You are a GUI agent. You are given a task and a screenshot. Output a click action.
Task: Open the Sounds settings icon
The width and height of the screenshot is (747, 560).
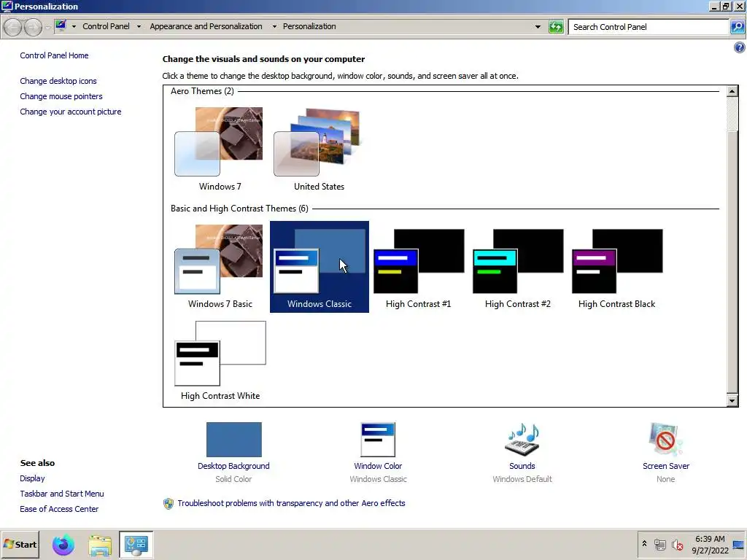[x=522, y=440]
